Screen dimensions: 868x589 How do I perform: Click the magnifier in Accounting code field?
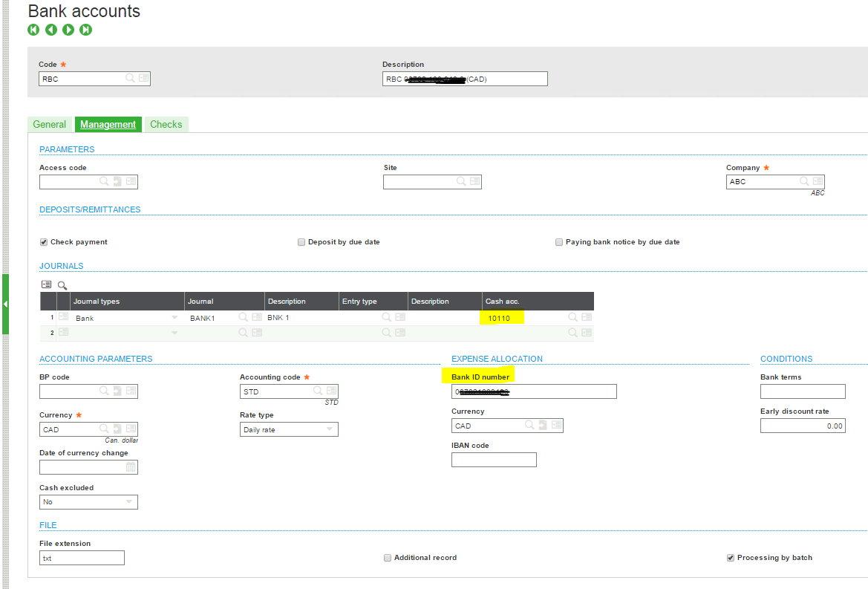coord(318,391)
